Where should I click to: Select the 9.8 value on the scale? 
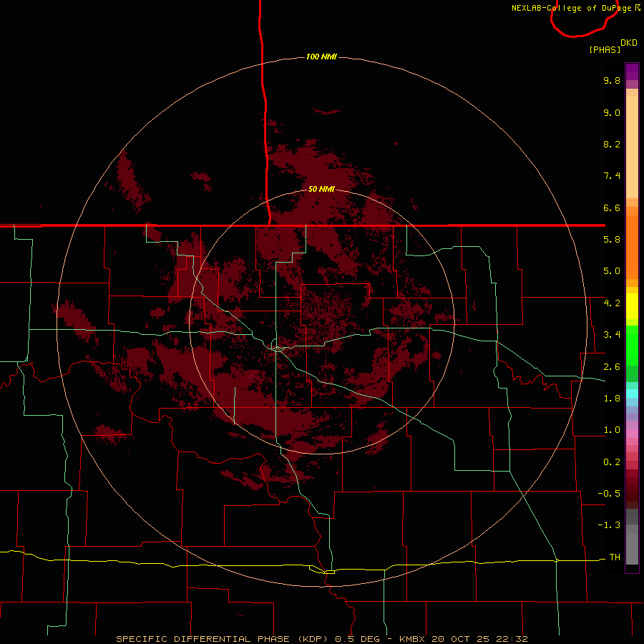coord(612,80)
